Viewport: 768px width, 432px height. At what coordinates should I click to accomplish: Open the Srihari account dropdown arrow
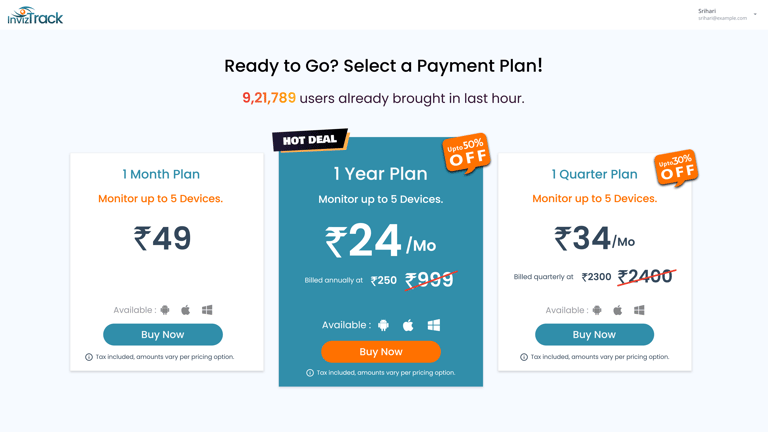(x=755, y=15)
